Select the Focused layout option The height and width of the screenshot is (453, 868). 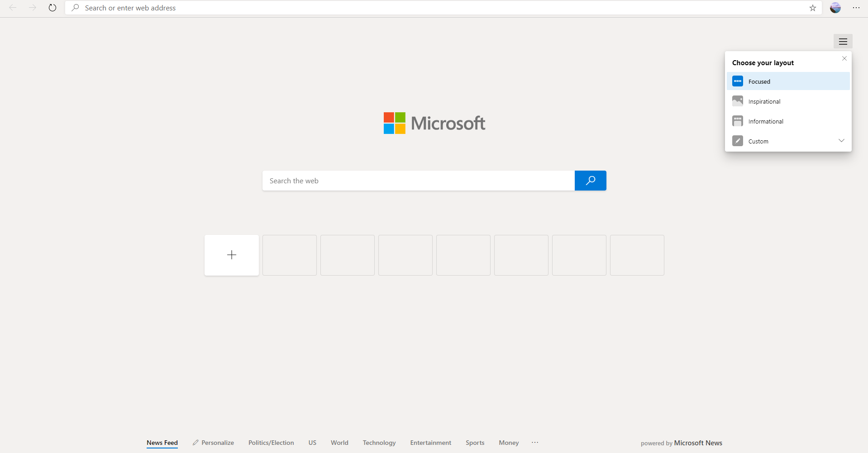pyautogui.click(x=788, y=81)
